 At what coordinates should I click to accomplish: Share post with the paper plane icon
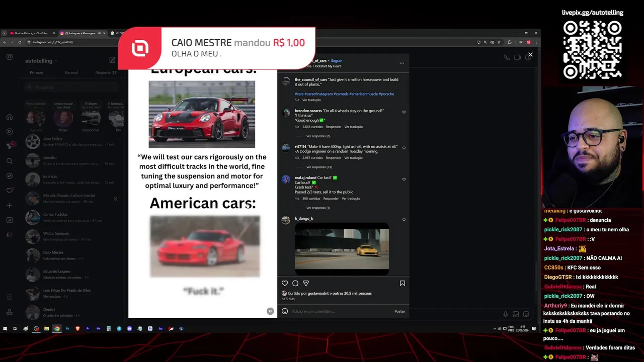[x=306, y=284]
